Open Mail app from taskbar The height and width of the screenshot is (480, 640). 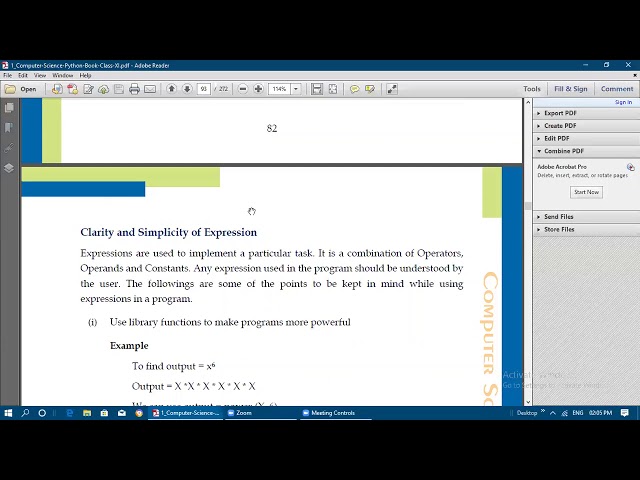[122, 413]
